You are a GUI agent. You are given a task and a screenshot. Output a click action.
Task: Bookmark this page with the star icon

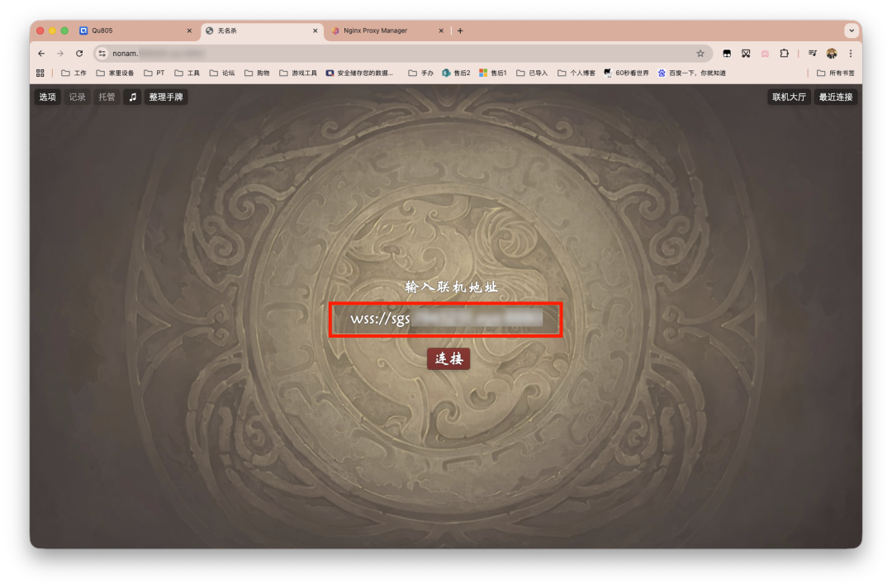pos(700,54)
